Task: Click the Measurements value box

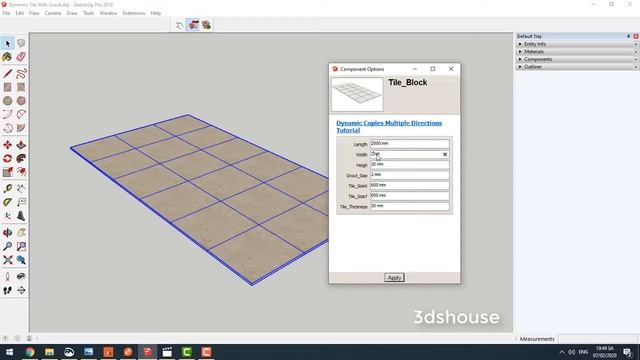Action: tap(597, 339)
